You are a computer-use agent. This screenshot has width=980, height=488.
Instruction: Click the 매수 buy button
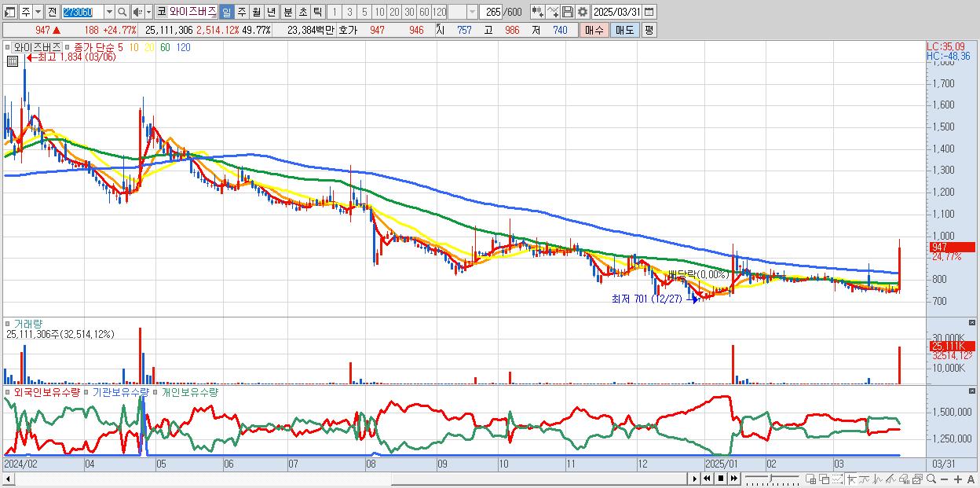click(594, 30)
